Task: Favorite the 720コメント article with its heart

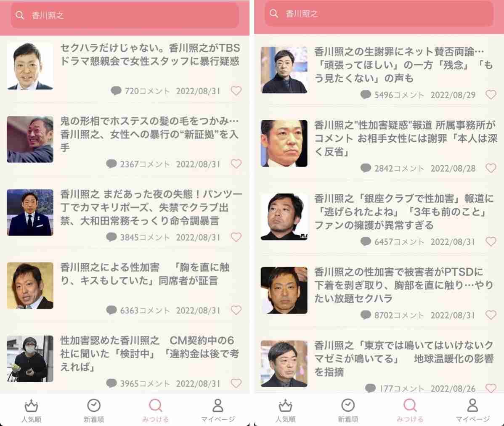Action: coord(236,91)
